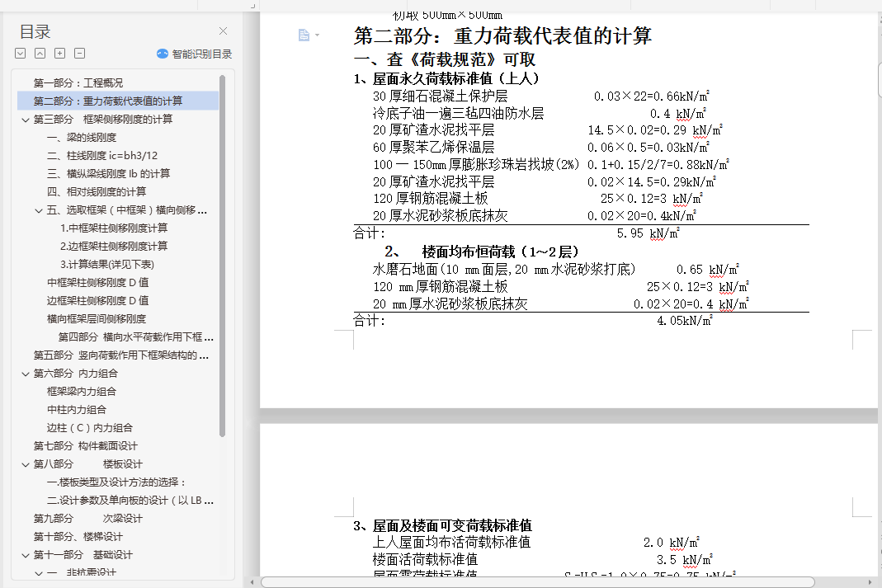The image size is (882, 588).
Task: Jump to 1.中框架柱侧移刚度计算
Action: coord(114,228)
